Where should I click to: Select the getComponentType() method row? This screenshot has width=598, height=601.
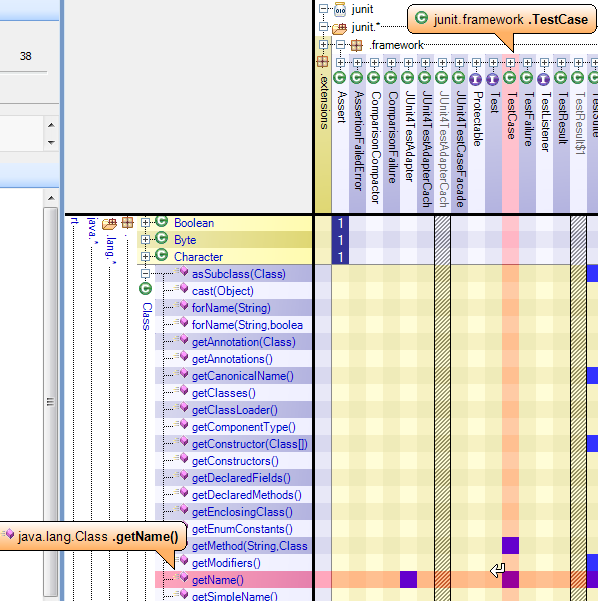pos(233,427)
